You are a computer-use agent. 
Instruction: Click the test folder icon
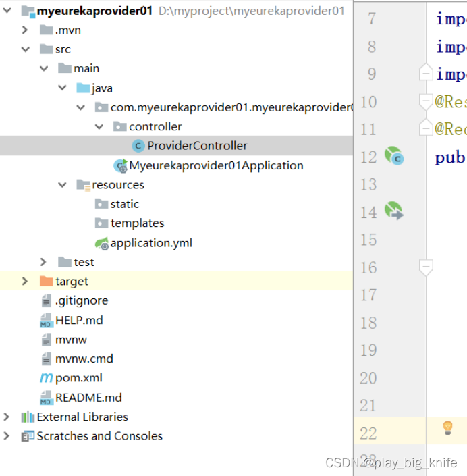pyautogui.click(x=65, y=262)
